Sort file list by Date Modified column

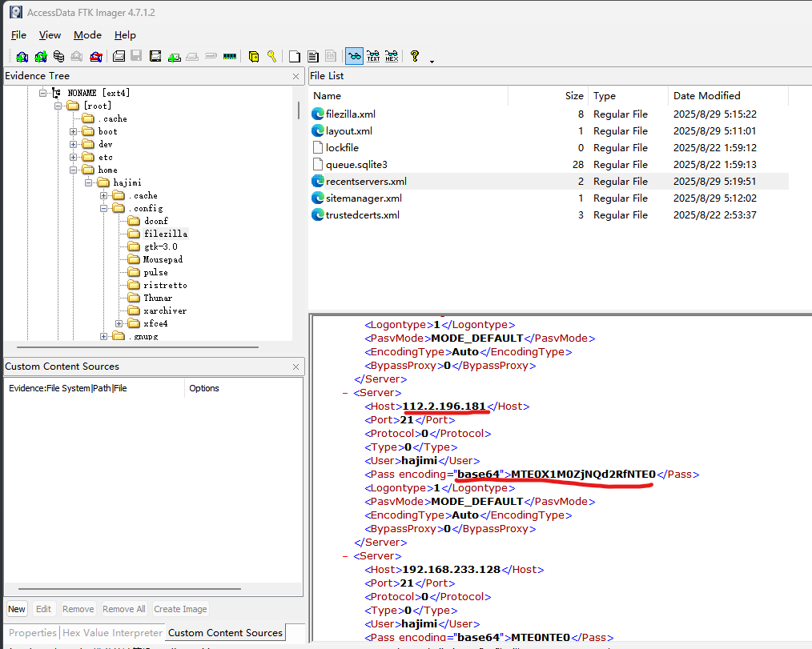pyautogui.click(x=728, y=96)
